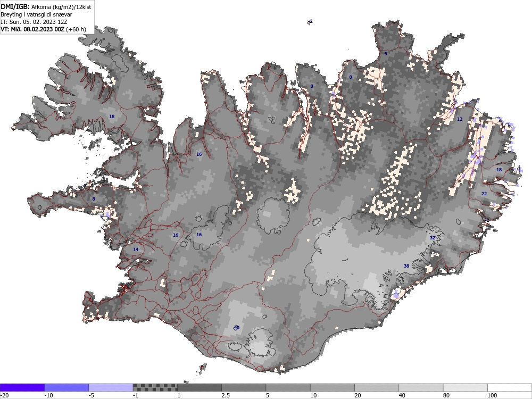Click the map value '8' on Snæfellsnes peninsula
532x399 pixels.
click(94, 199)
